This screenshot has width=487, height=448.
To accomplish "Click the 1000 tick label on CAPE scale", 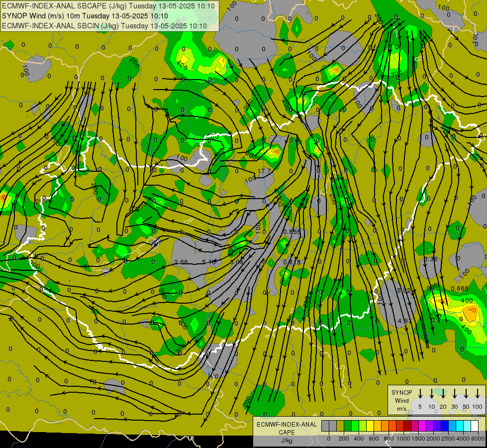I will tap(403, 439).
